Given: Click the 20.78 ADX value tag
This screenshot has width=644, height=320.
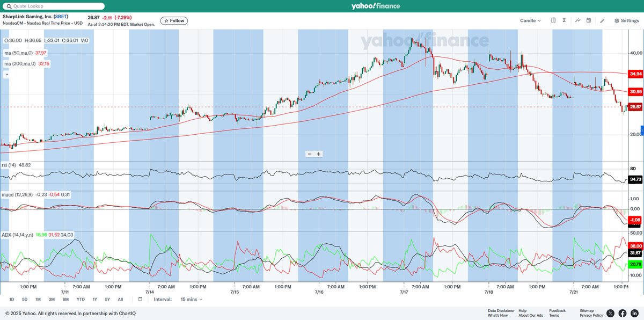Looking at the screenshot, I should pyautogui.click(x=635, y=264).
